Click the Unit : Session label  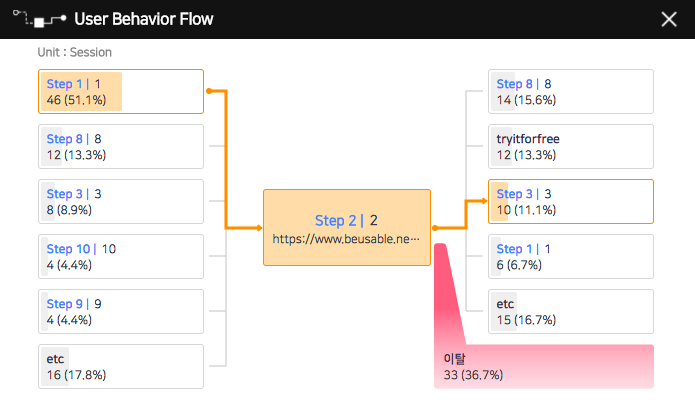[x=74, y=52]
